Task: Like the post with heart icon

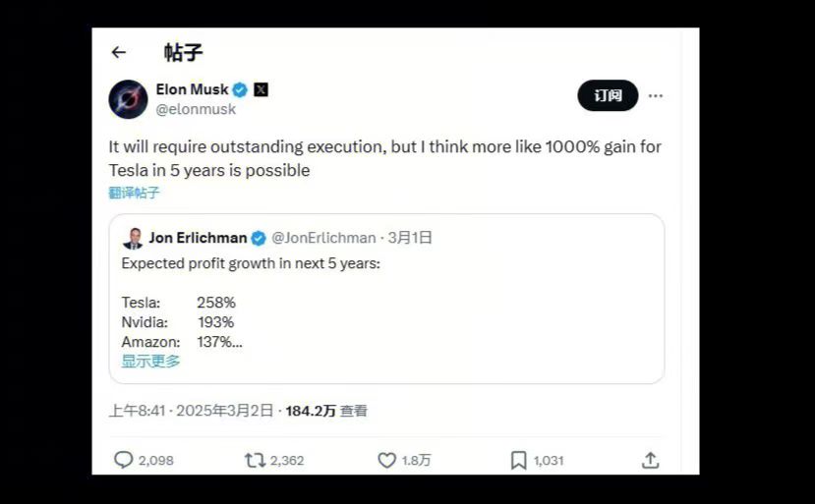Action: [386, 460]
